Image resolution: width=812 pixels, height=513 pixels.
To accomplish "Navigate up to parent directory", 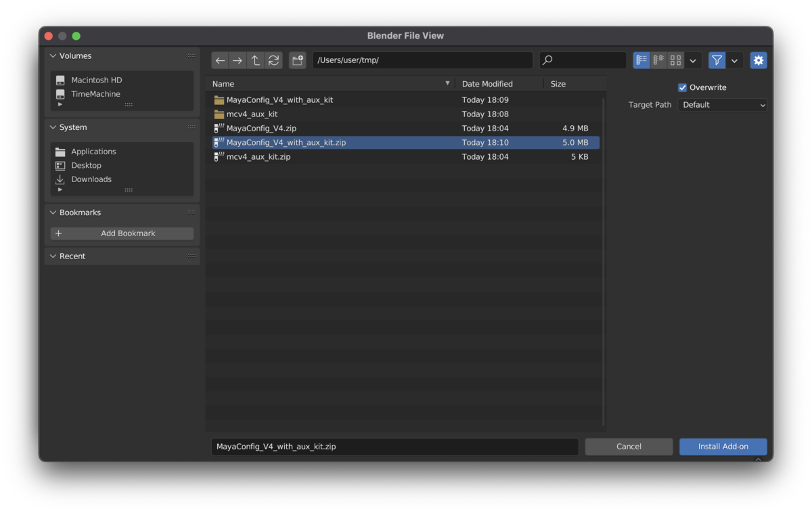I will [255, 60].
